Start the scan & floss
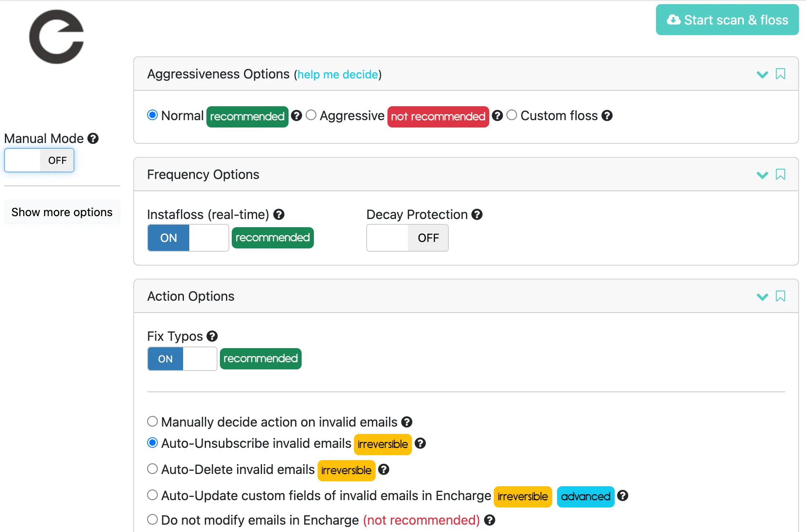Screen dimensions: 806x532 [727, 20]
